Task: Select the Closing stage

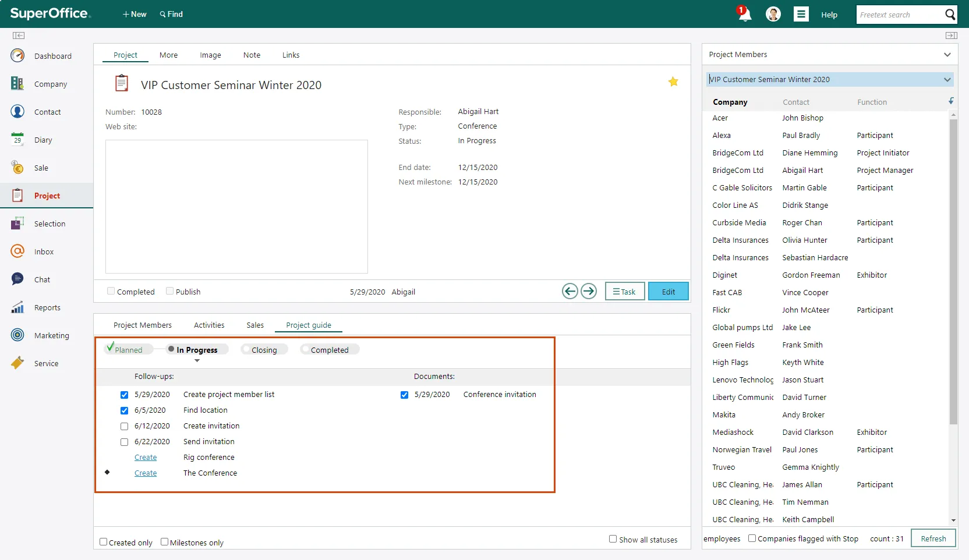Action: [x=264, y=349]
